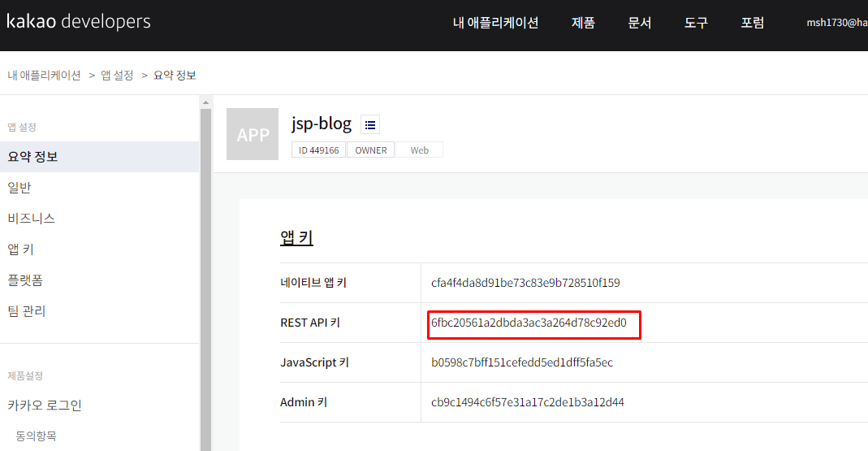Click the gray APP icon thumbnail
The image size is (868, 451).
pyautogui.click(x=253, y=134)
